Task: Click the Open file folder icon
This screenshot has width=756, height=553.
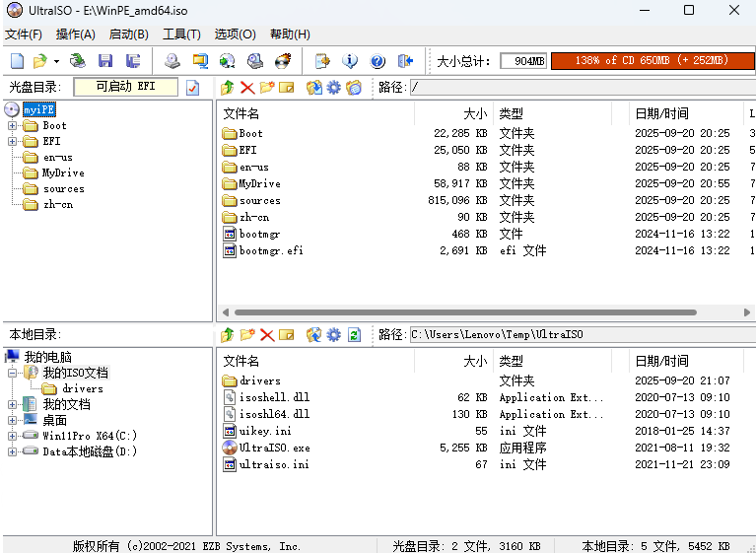Action: (40, 61)
